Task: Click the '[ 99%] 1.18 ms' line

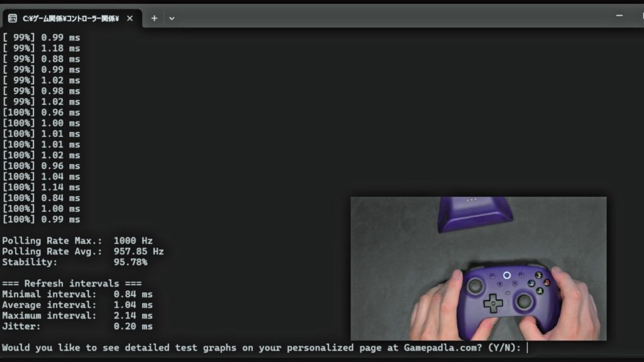Action: pos(41,48)
